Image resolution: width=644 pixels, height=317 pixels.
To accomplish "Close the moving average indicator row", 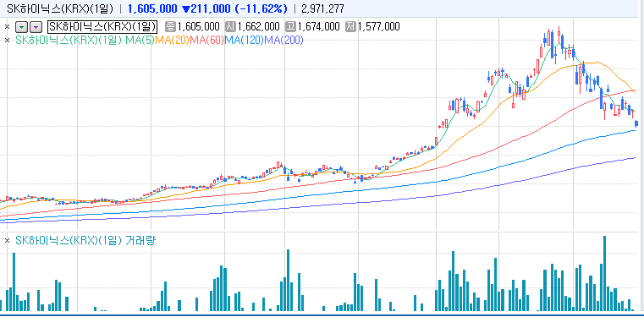I will [x=7, y=41].
